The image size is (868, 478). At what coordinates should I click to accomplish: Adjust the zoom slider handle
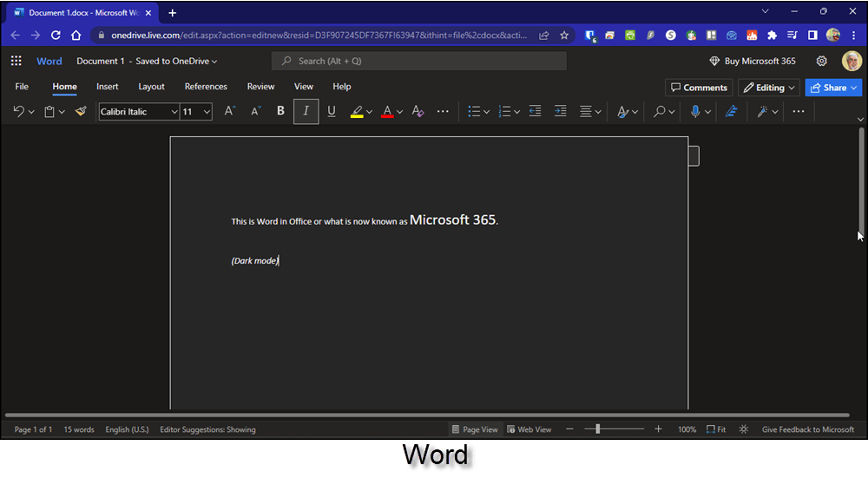598,429
